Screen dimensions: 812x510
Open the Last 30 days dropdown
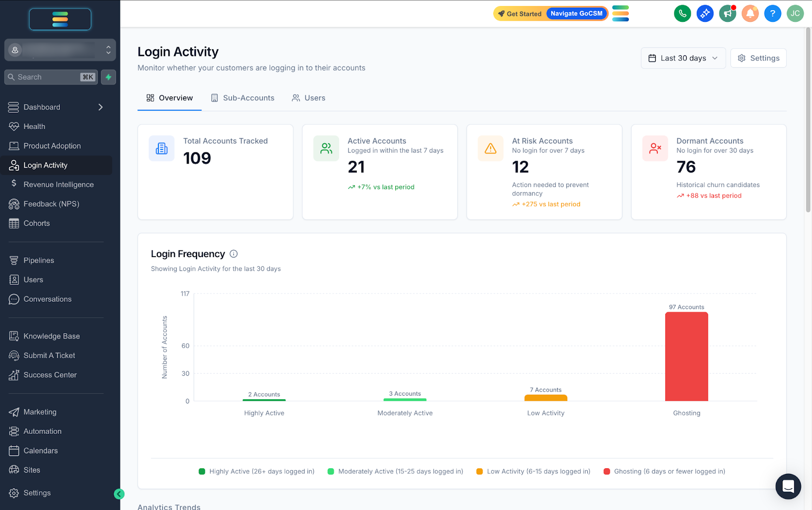pos(683,58)
